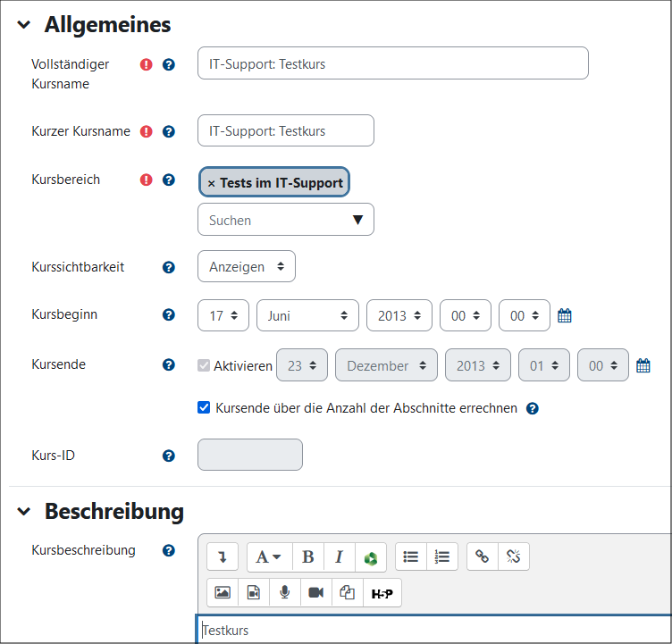Open help for Kurssichtbarkeit
This screenshot has width=672, height=644.
[x=168, y=267]
